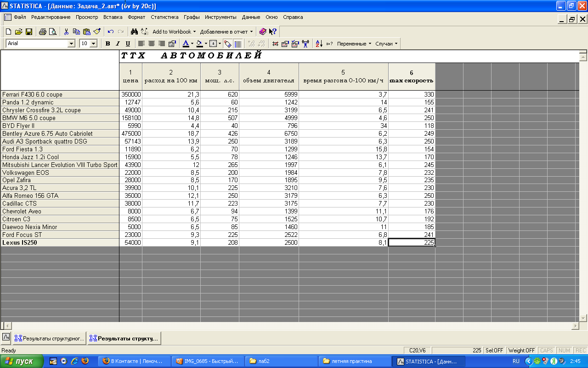Click the Windows пуск start button
Screen dimensions: 588x368
coord(22,361)
